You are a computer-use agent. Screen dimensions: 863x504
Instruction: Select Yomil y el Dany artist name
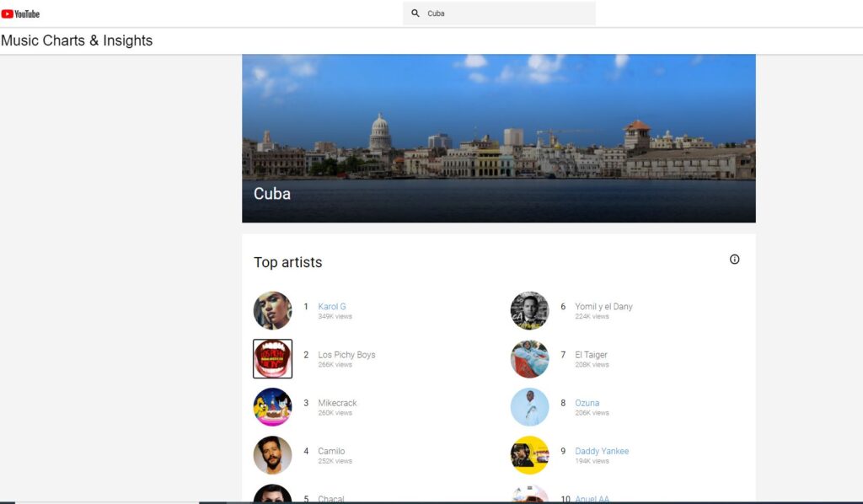603,307
